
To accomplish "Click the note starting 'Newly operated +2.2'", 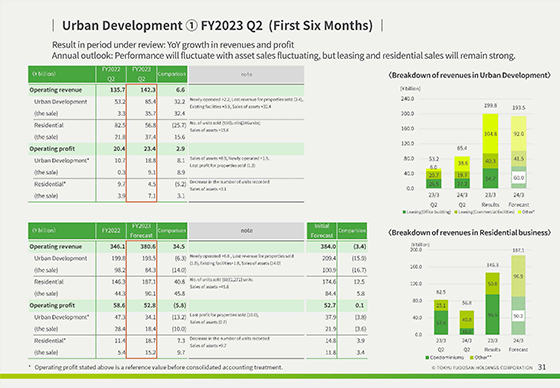I will tap(246, 103).
